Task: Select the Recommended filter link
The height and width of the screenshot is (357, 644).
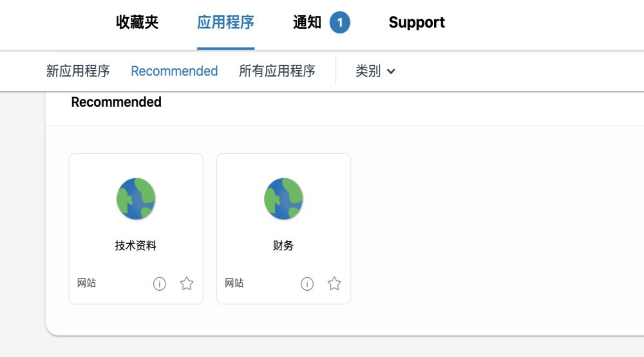Action: click(x=174, y=71)
